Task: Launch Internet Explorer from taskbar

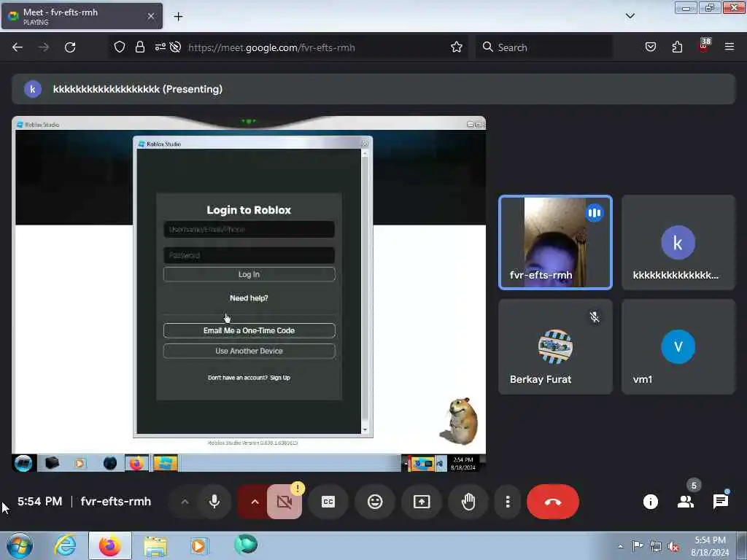Action: (x=65, y=545)
